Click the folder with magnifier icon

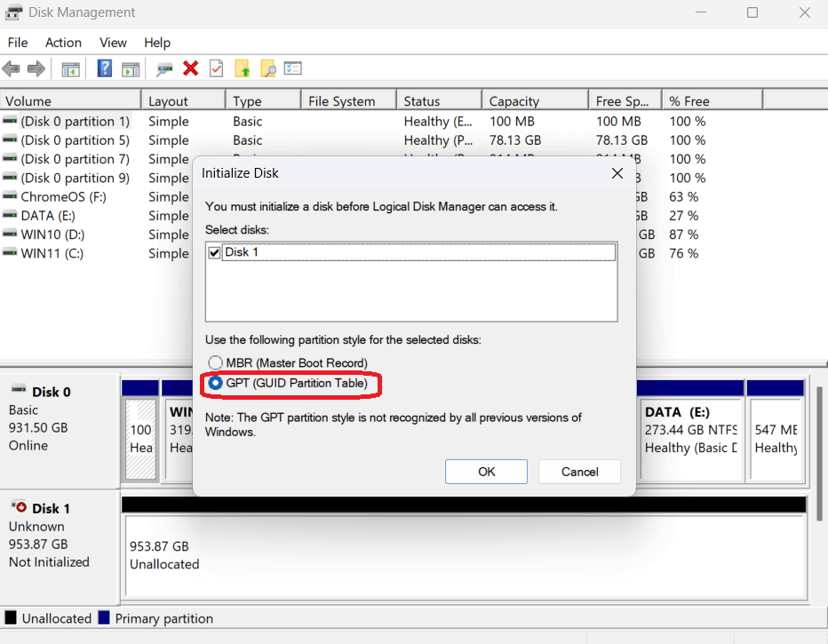(267, 68)
